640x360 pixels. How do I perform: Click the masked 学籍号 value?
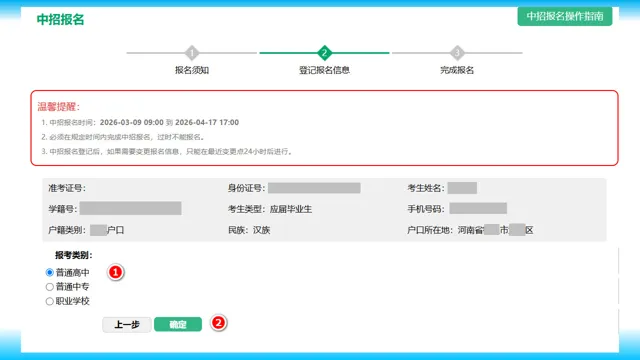coord(131,208)
